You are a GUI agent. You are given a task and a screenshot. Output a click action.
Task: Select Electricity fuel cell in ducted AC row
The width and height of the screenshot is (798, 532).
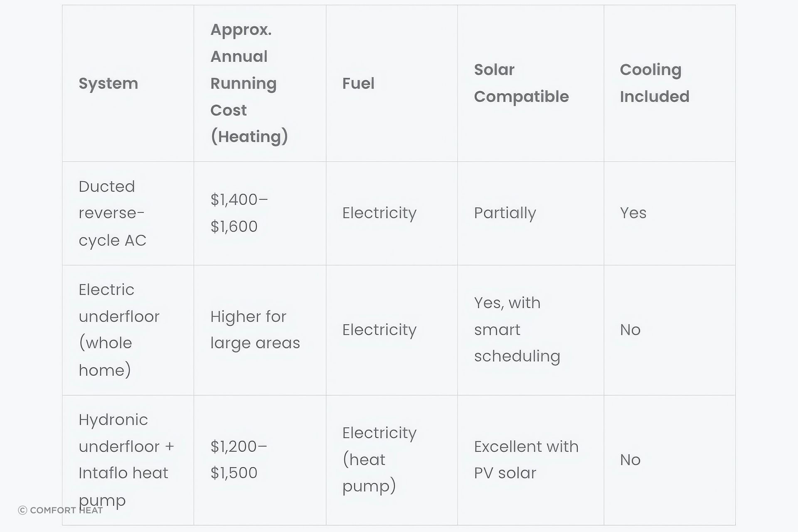click(392, 213)
